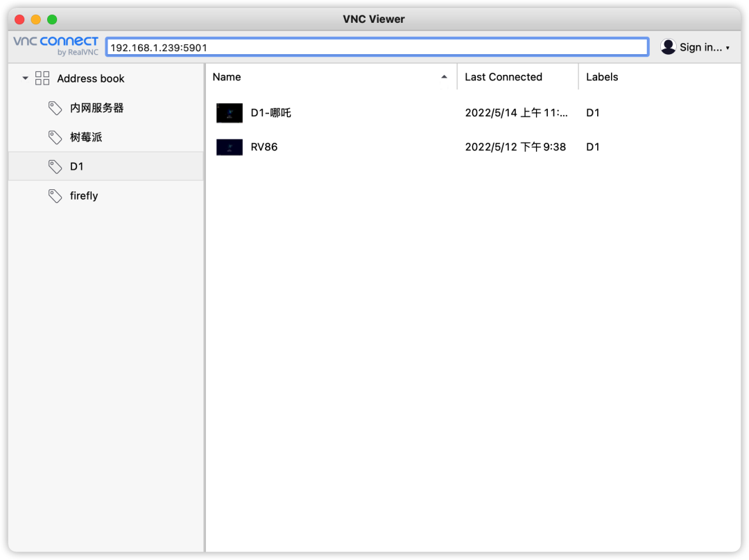The width and height of the screenshot is (749, 560).
Task: Select D1 in the sidebar
Action: point(76,166)
